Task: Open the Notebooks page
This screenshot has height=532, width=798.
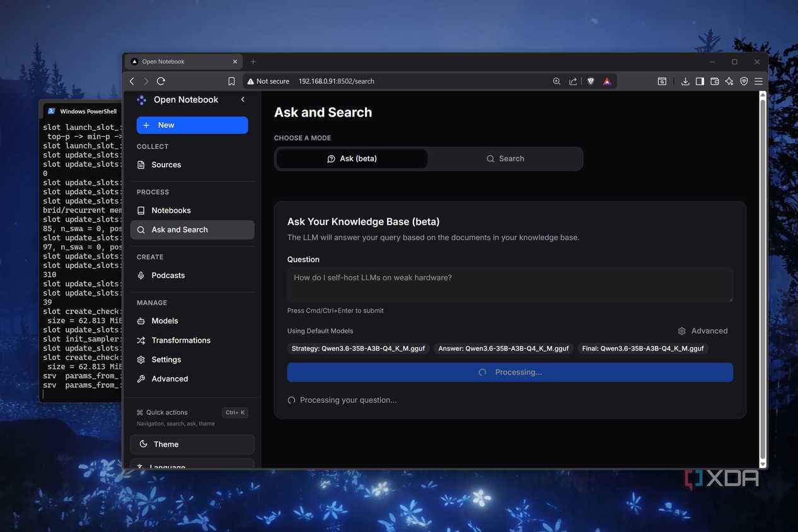Action: pos(192,211)
